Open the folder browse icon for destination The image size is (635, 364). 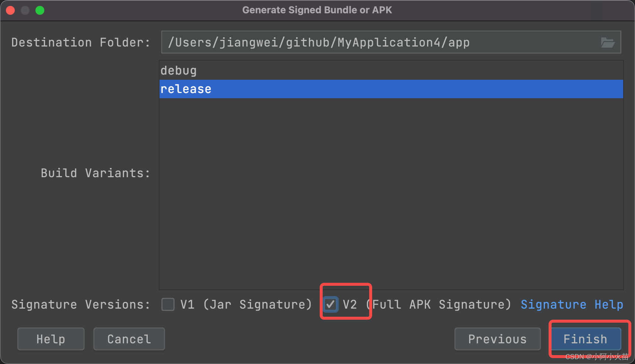[x=607, y=42]
